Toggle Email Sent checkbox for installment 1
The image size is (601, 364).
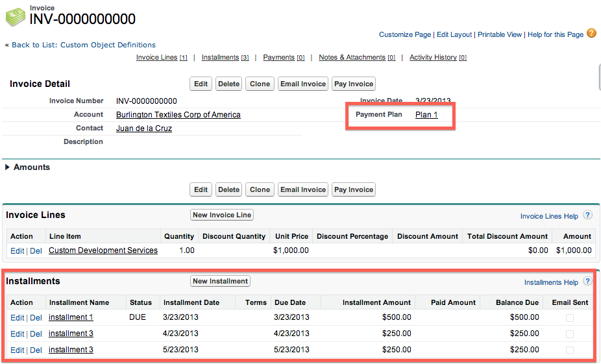(x=569, y=318)
